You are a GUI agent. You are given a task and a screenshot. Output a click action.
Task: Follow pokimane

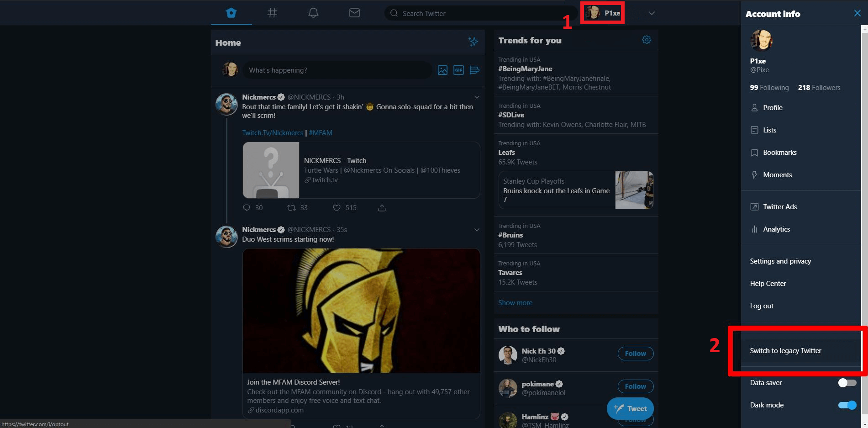(636, 386)
